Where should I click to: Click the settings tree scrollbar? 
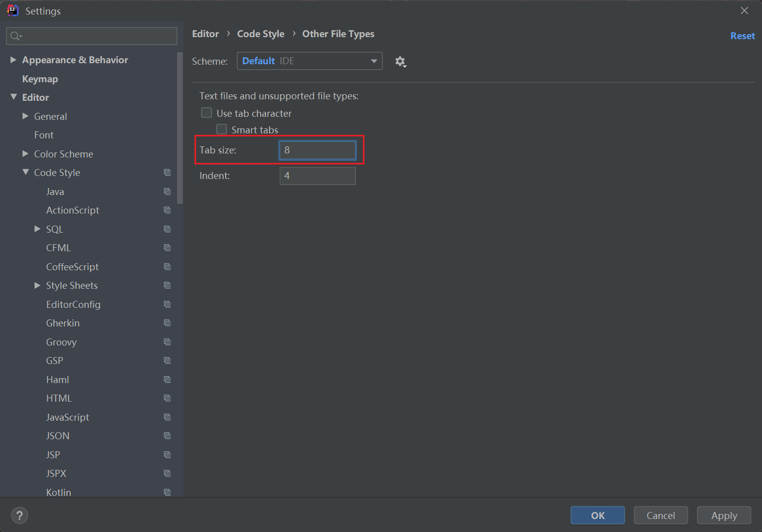[180, 128]
